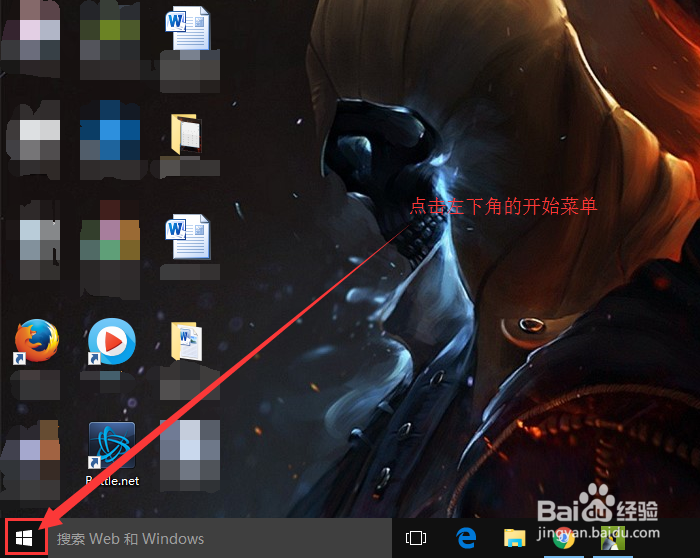The height and width of the screenshot is (558, 700).
Task: Open File Explorer from the taskbar
Action: 515,538
